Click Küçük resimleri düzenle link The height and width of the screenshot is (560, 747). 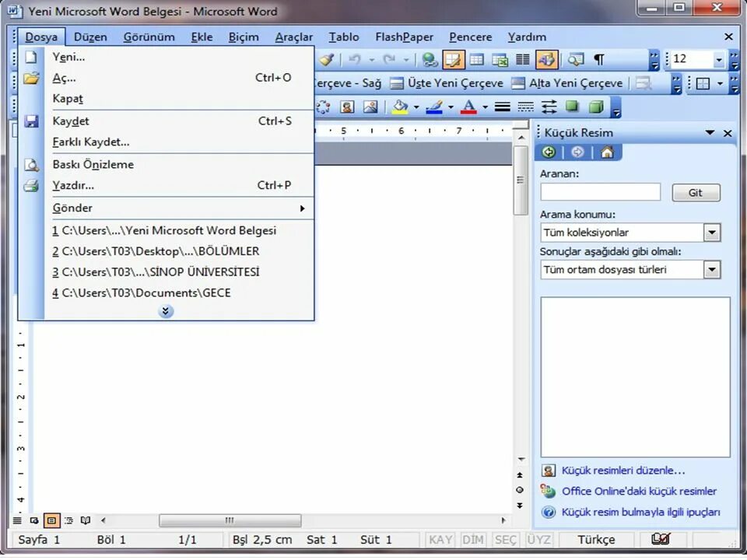(x=623, y=471)
